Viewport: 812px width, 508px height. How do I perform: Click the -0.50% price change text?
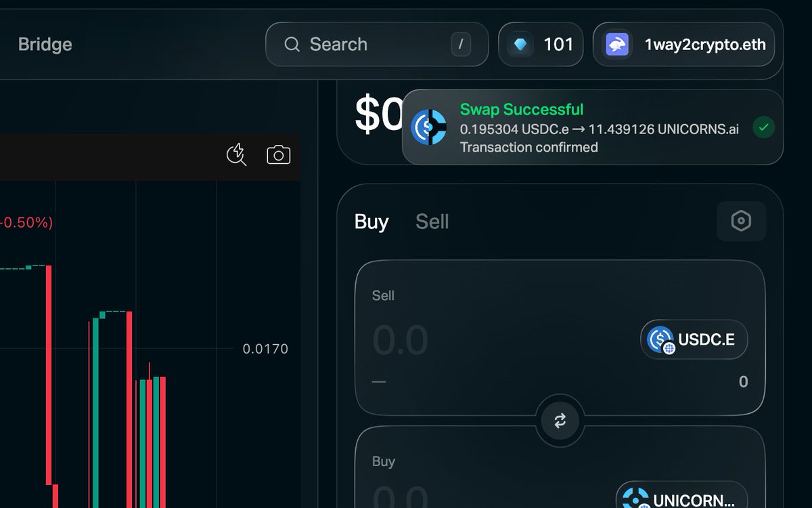tap(27, 222)
